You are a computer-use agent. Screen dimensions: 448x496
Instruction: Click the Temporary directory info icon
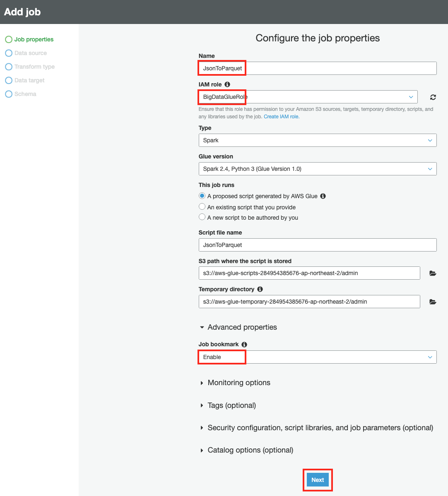(x=260, y=289)
